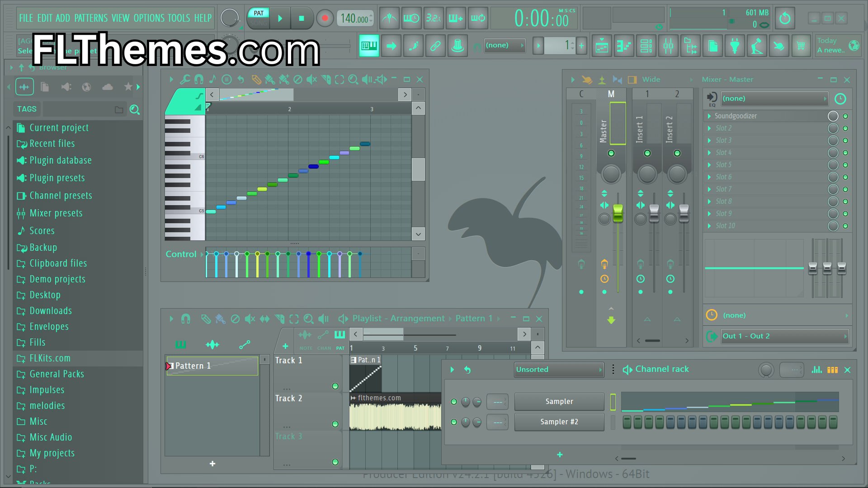Select the mute tool in Playlist toolbar
The image size is (868, 488).
click(250, 319)
